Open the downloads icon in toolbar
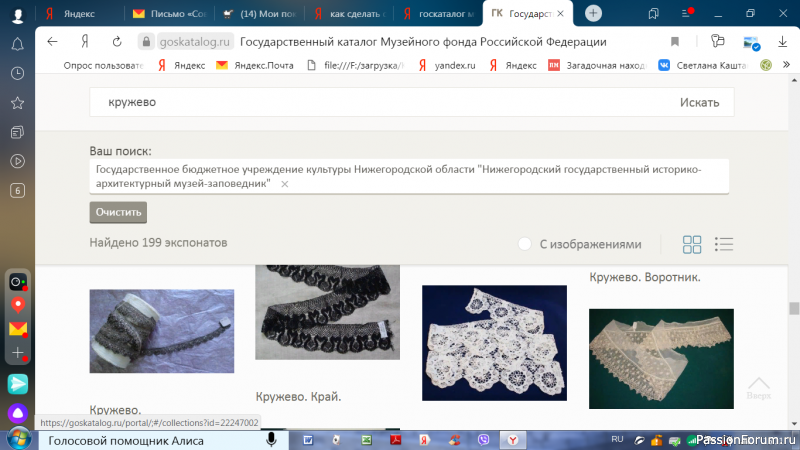The image size is (800, 450). pos(783,41)
